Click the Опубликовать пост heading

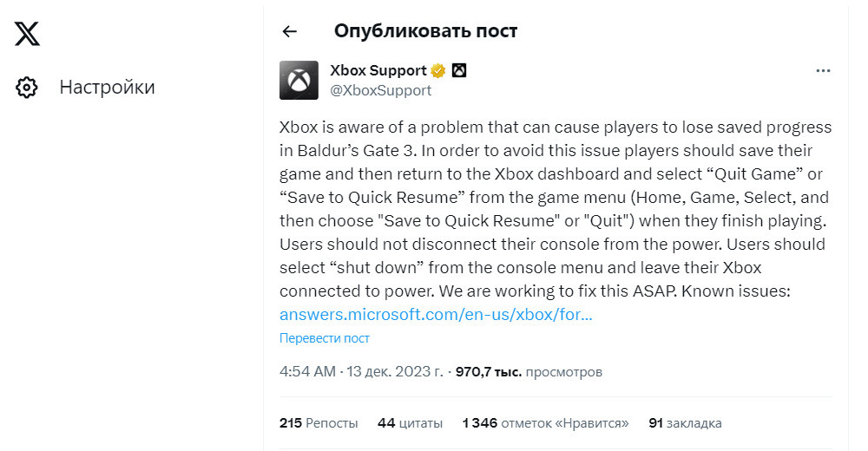coord(425,31)
